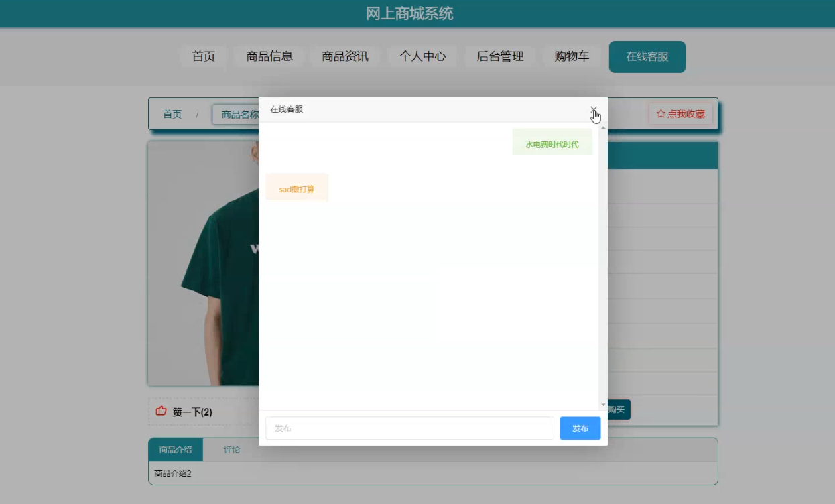This screenshot has height=504, width=835.
Task: Click the 首页 breadcrumb link
Action: [x=172, y=115]
